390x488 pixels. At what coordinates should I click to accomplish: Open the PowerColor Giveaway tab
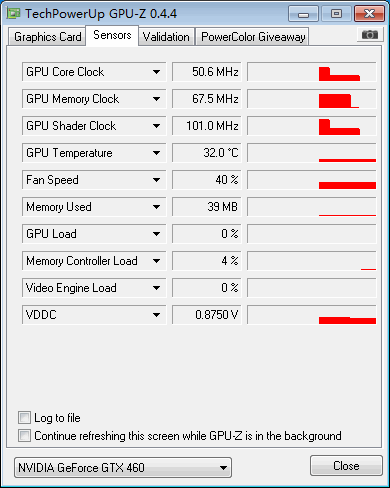(253, 37)
